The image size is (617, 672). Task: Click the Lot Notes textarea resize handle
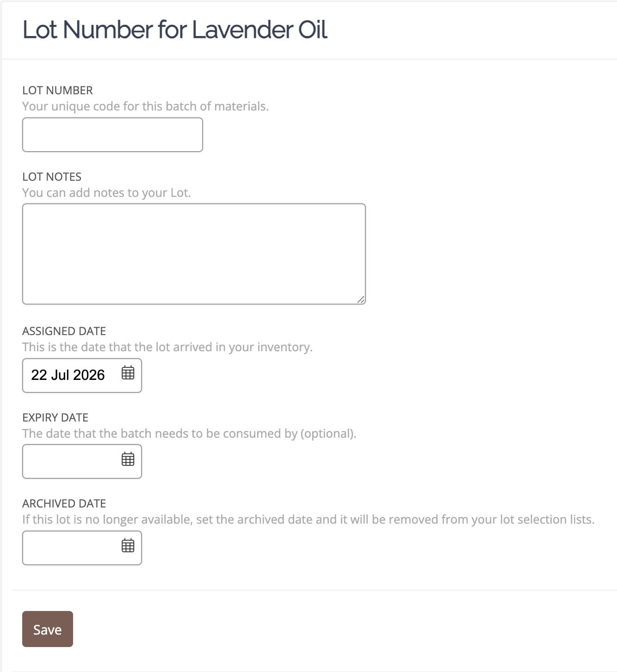[x=361, y=299]
